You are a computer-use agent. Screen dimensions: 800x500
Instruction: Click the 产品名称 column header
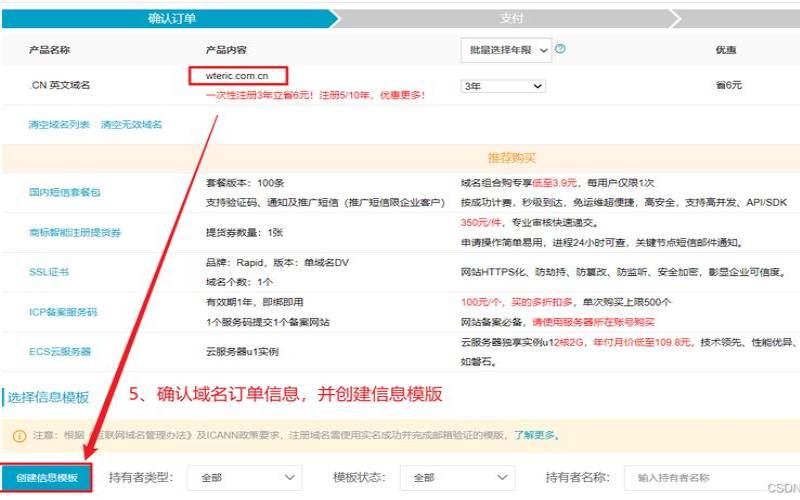point(49,50)
